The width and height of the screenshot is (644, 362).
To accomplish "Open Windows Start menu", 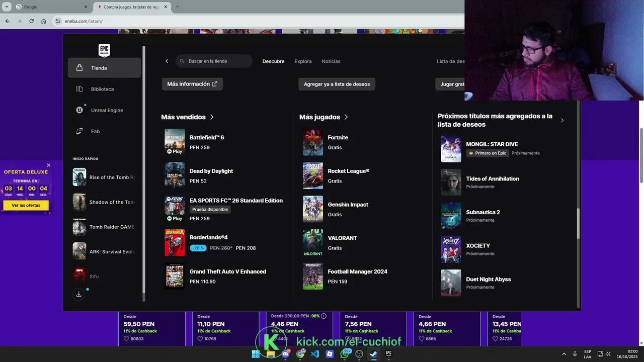I will pyautogui.click(x=256, y=354).
